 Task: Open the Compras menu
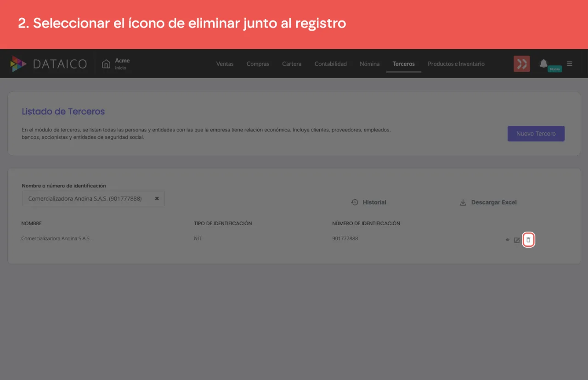258,64
